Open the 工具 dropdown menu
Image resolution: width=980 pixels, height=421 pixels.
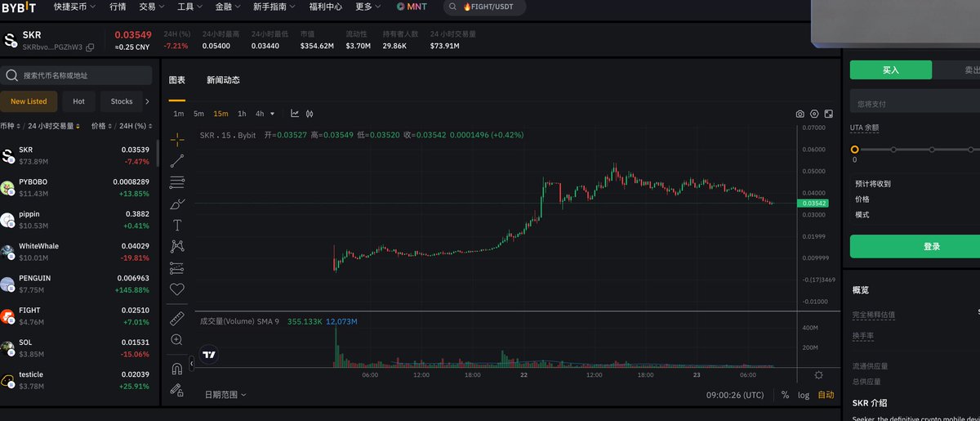pos(189,7)
